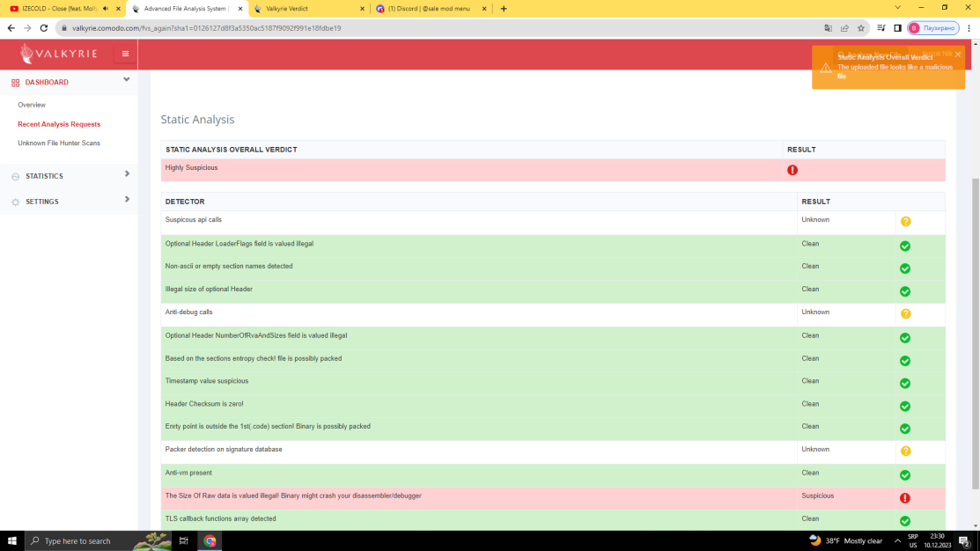
Task: Click the Settings gear icon
Action: pos(16,202)
